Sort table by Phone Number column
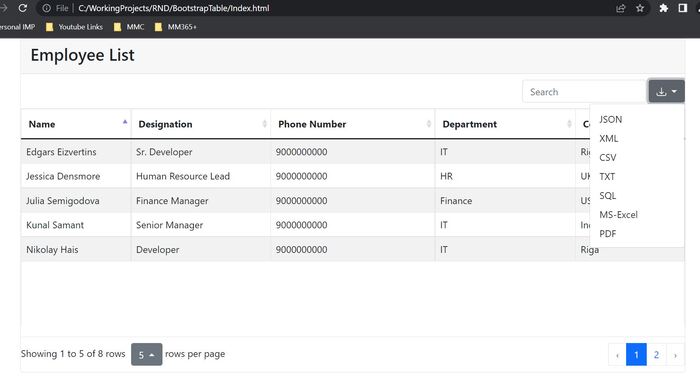The height and width of the screenshot is (376, 700). click(x=353, y=124)
